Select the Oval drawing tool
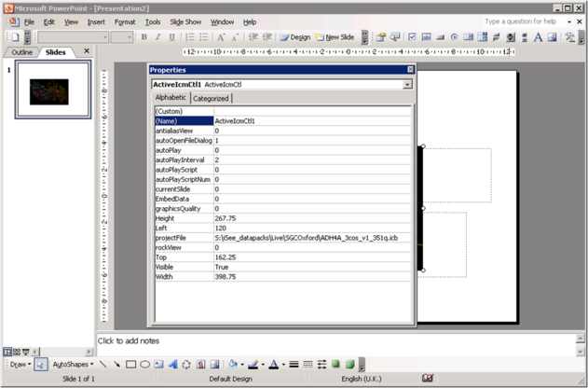Image resolution: width=588 pixels, height=388 pixels. click(x=145, y=365)
